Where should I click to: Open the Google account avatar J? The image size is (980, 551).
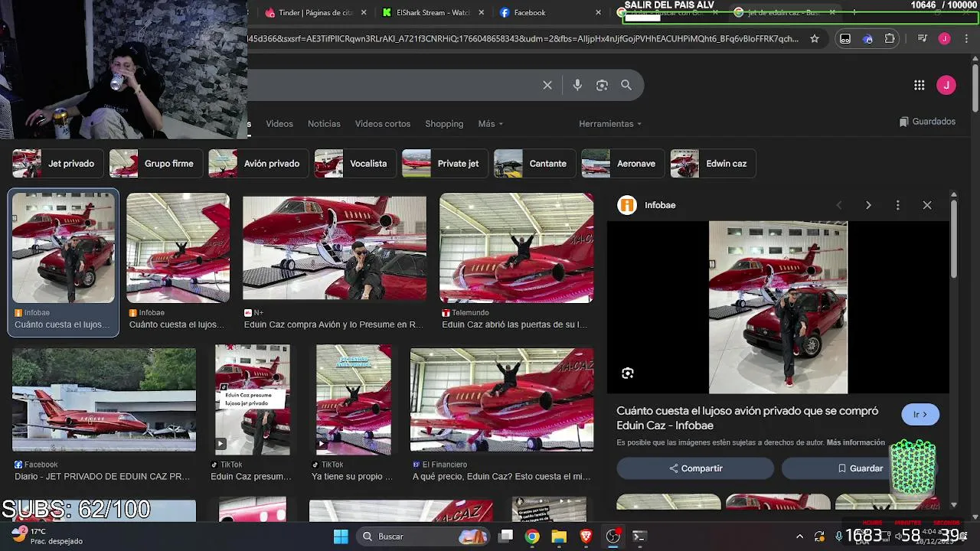(x=946, y=85)
